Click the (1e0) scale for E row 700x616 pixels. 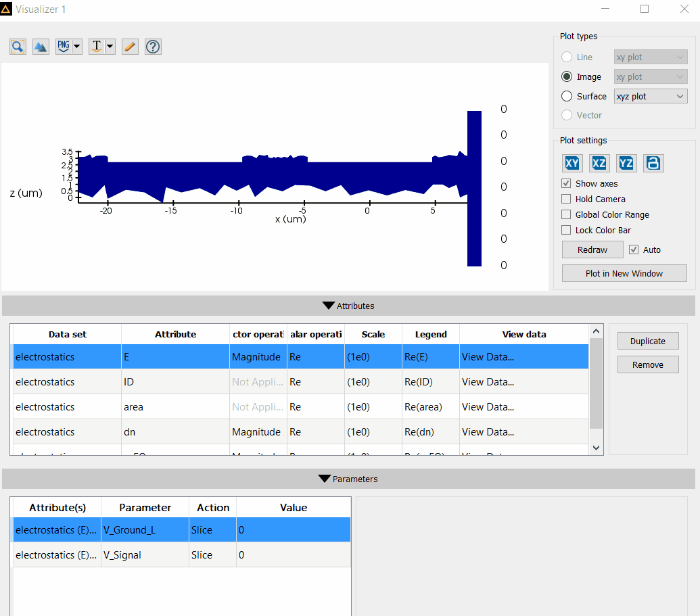[x=373, y=356]
